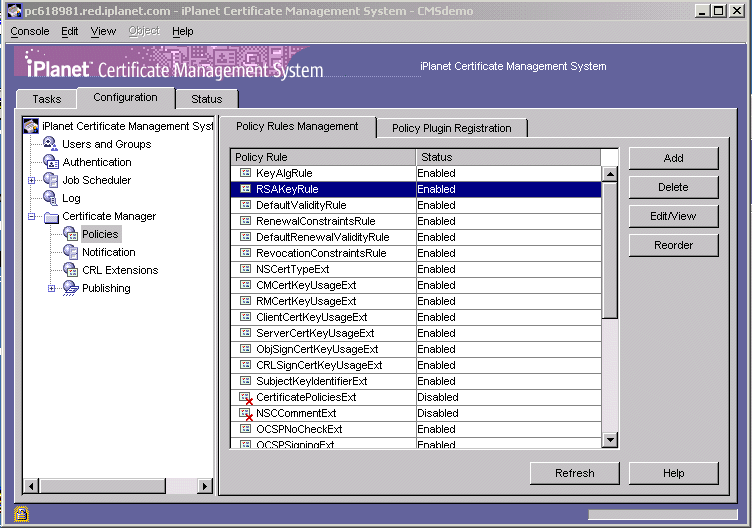Click the tree panel horizontal scrollbar thumb
The height and width of the screenshot is (528, 752).
point(103,486)
